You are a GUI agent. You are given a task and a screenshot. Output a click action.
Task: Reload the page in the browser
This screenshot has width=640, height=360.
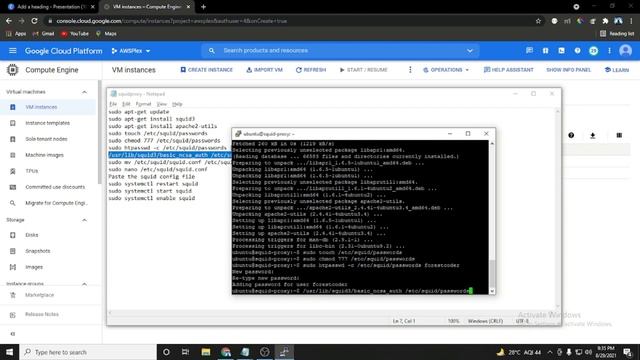coord(34,21)
